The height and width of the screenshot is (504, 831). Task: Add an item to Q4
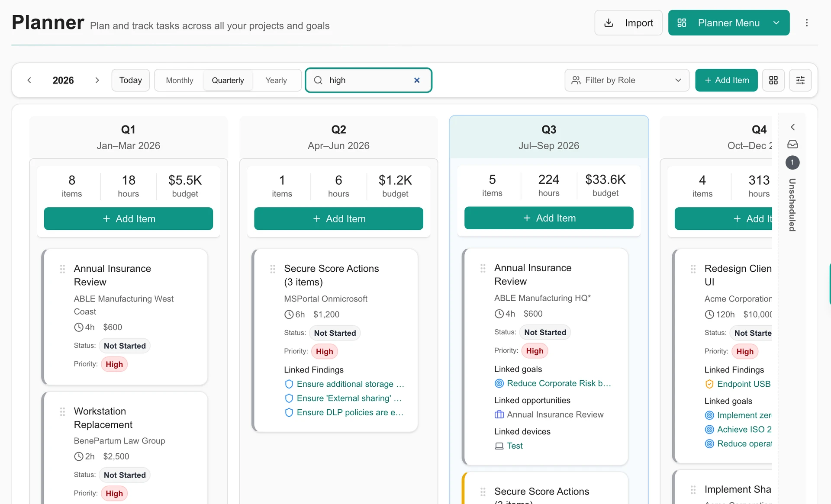[723, 219]
